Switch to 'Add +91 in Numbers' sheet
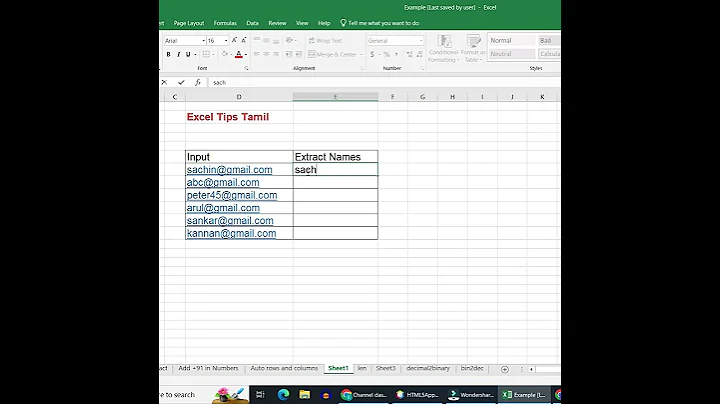The width and height of the screenshot is (720, 404). (208, 368)
